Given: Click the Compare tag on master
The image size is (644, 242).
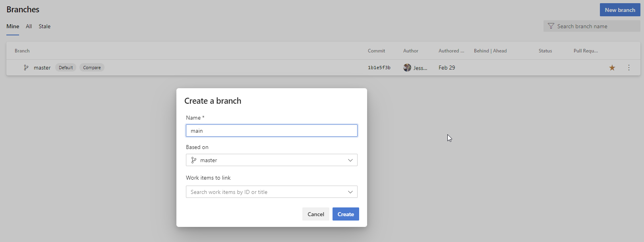Looking at the screenshot, I should pyautogui.click(x=92, y=68).
